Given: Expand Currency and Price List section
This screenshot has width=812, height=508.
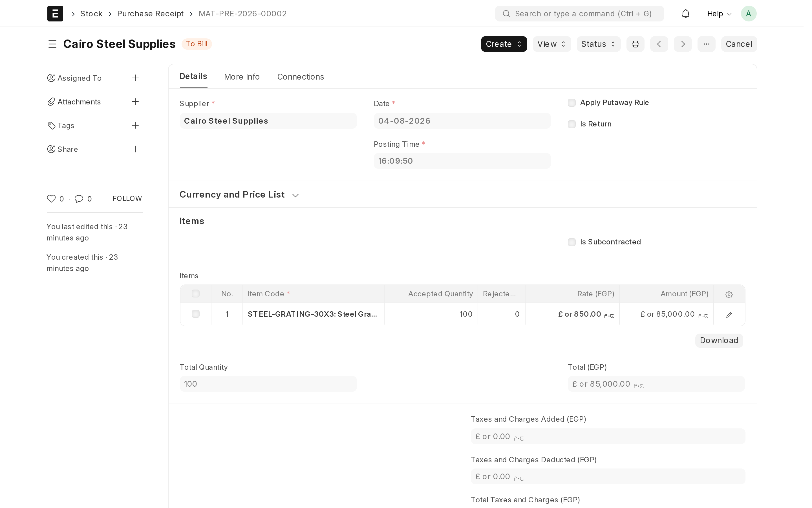Looking at the screenshot, I should (x=239, y=194).
